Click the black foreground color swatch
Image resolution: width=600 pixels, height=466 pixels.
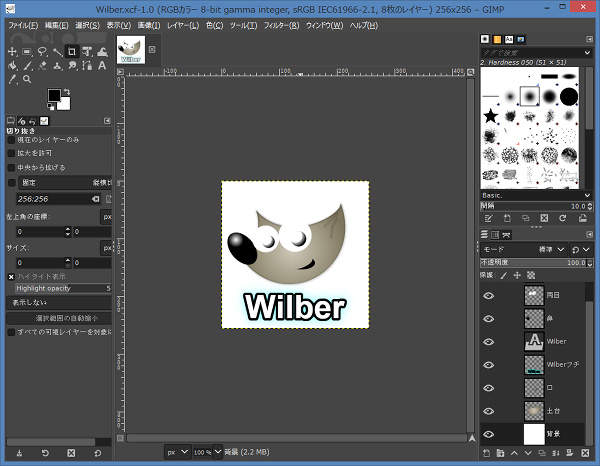[55, 96]
